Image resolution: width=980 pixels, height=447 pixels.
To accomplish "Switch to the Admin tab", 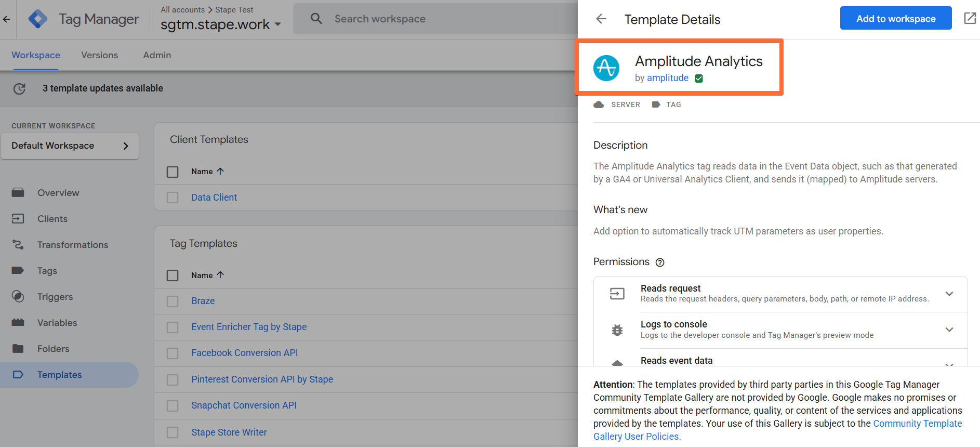I will (157, 55).
